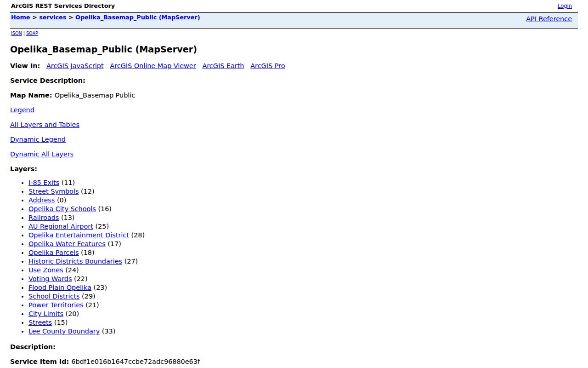Click the Service Item Id value 6bdf1e016b1647ccbe72adc96880e63f
This screenshot has height=368, width=588.
[x=136, y=362]
